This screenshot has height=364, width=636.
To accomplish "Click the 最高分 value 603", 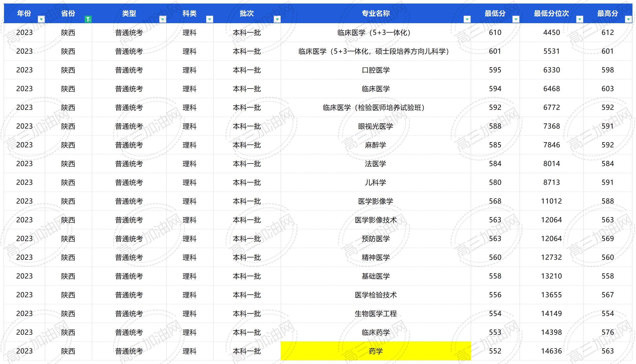I will tap(607, 89).
